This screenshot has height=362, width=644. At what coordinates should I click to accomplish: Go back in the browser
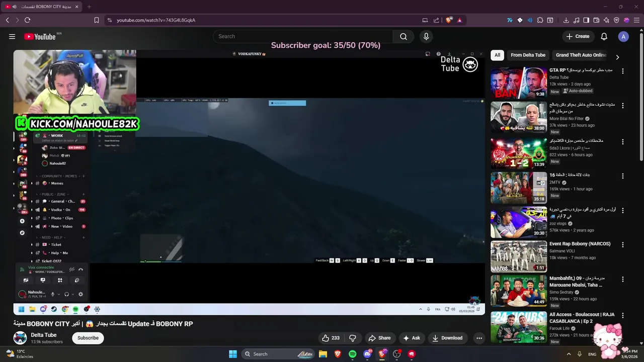(x=8, y=20)
